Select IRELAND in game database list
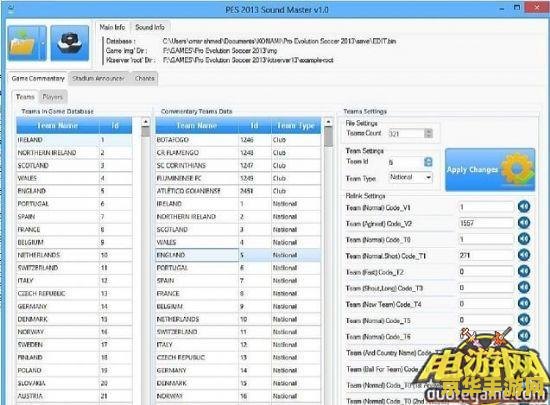This screenshot has height=405, width=550. click(74, 140)
